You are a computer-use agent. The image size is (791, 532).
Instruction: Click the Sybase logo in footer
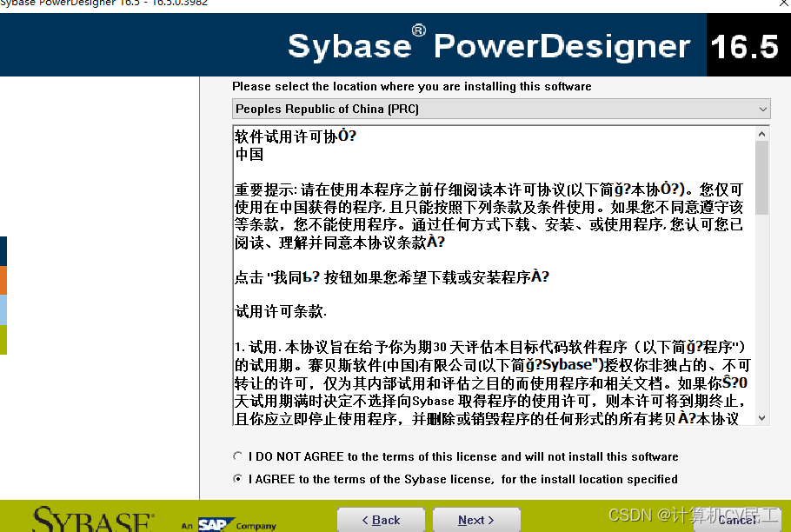(x=93, y=519)
